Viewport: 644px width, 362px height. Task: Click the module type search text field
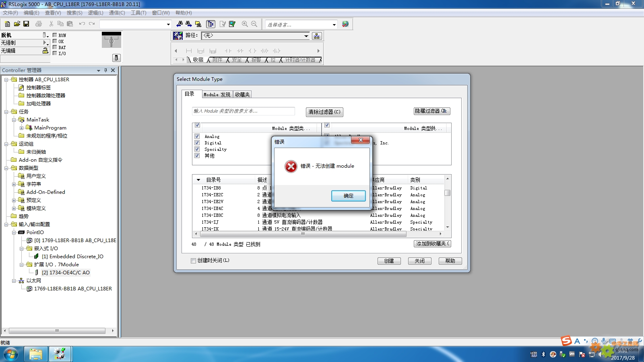pyautogui.click(x=243, y=111)
